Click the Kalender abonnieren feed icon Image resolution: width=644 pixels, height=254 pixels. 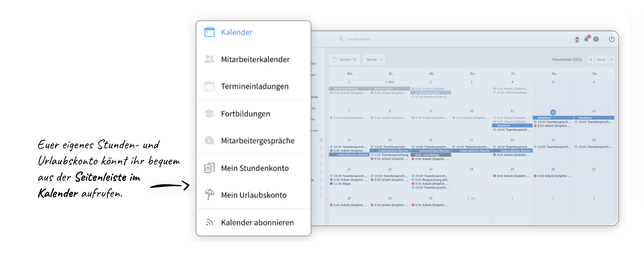[209, 222]
